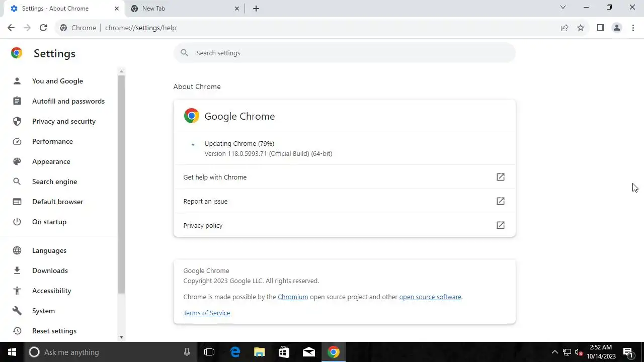Click the shield icon for Privacy and security
The image size is (644, 362).
[17, 121]
